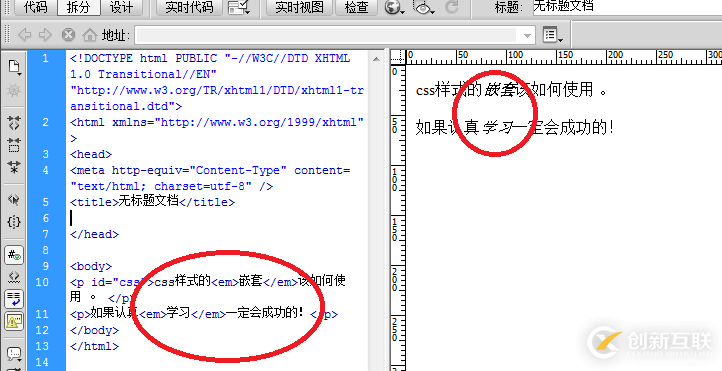
Task: Open the Apply Comment icon menu
Action: click(14, 354)
